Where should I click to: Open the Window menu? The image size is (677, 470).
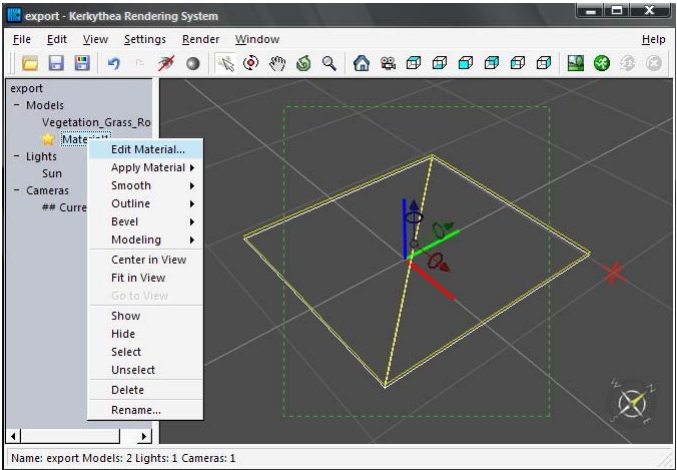pyautogui.click(x=257, y=39)
